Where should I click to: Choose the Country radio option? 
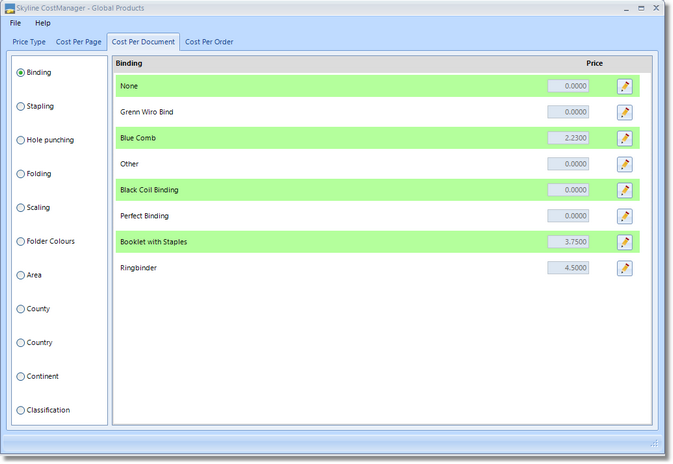click(x=20, y=343)
